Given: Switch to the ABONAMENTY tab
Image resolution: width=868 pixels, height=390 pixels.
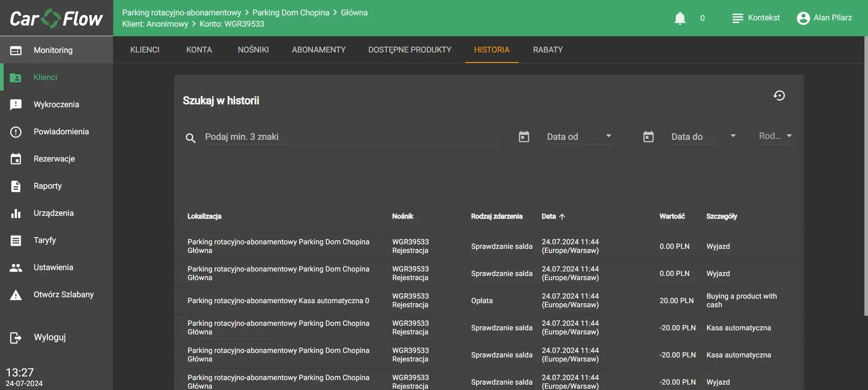Looking at the screenshot, I should (x=319, y=50).
